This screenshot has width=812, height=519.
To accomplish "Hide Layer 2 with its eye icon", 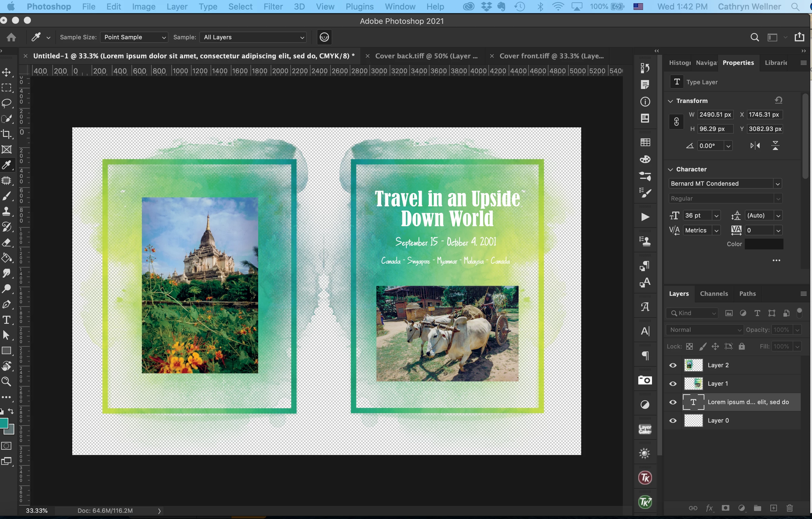I will pyautogui.click(x=673, y=365).
